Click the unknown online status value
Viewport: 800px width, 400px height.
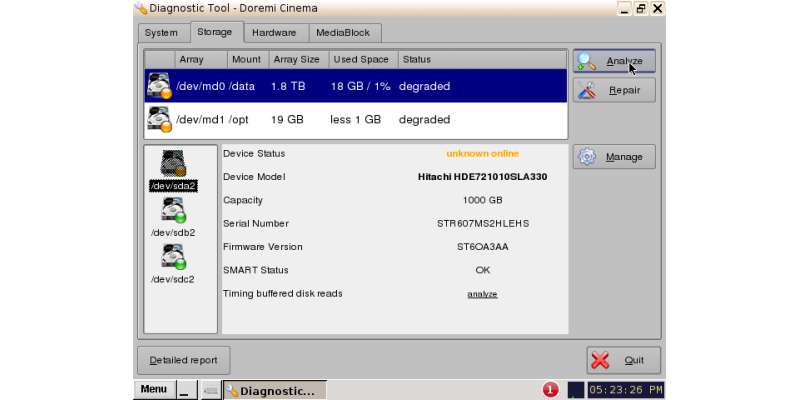pyautogui.click(x=483, y=154)
